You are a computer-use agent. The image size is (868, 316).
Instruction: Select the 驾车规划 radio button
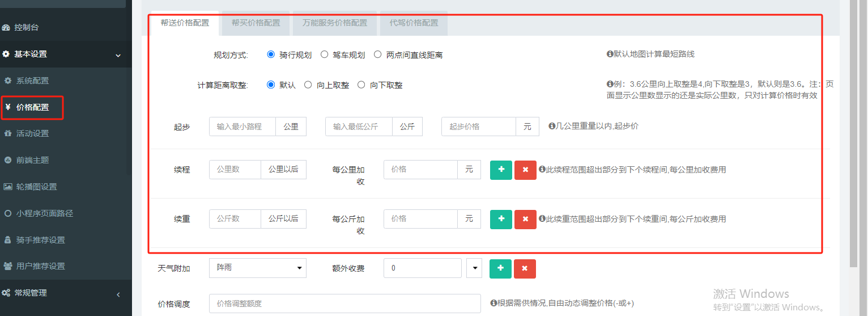point(324,54)
